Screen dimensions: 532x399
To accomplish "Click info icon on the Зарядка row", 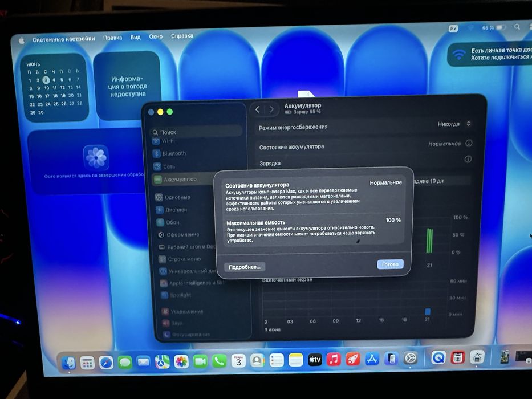I will 468,159.
